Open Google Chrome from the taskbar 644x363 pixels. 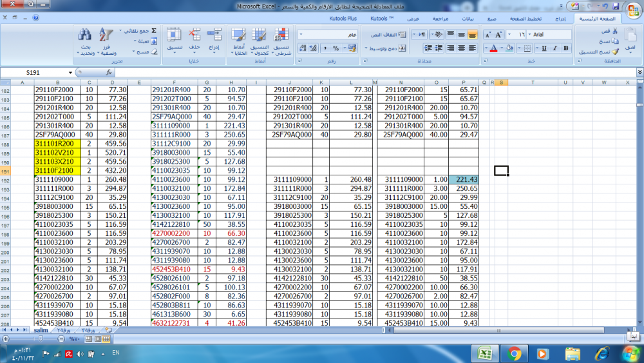(x=514, y=353)
